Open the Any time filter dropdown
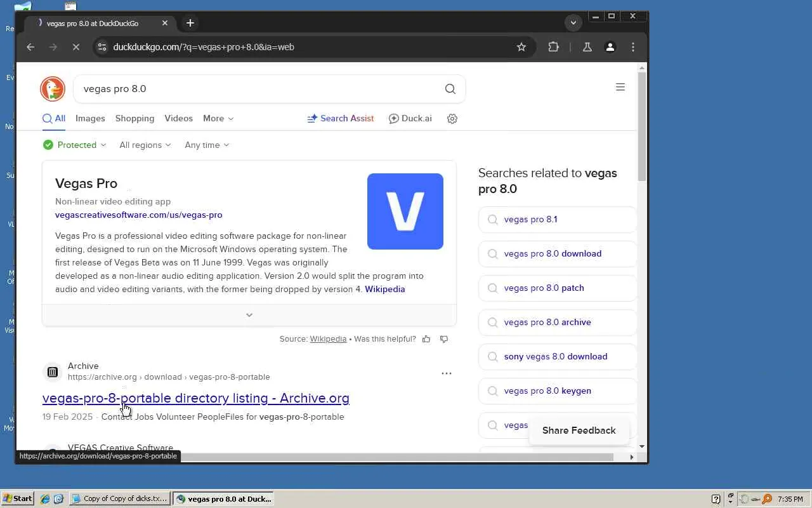This screenshot has width=812, height=508. 207,145
